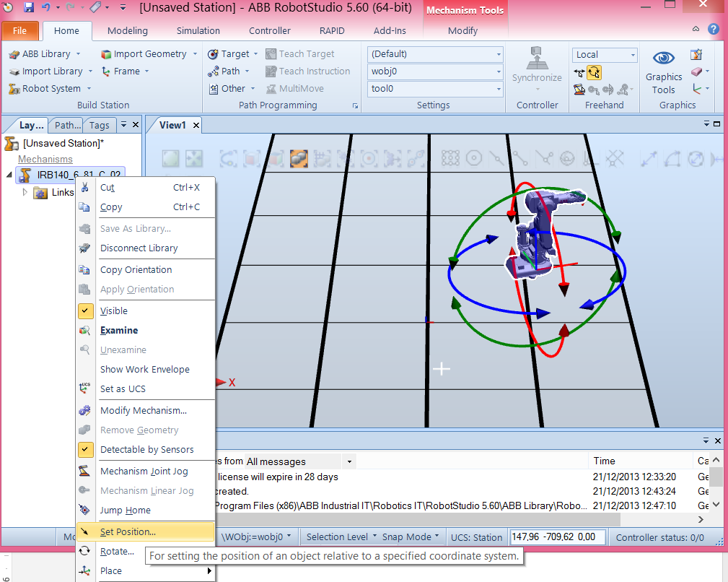The image size is (728, 582).
Task: Click the pink material eraser icon in Graphics
Action: (x=696, y=71)
